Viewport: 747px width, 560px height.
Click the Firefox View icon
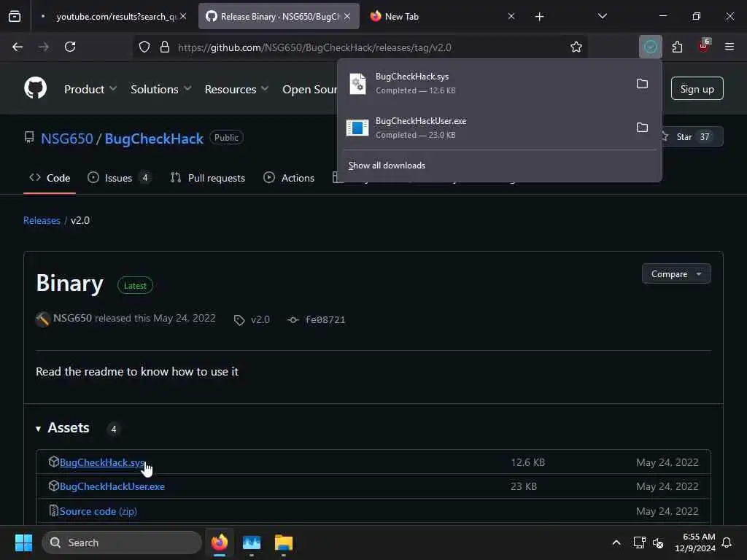15,17
